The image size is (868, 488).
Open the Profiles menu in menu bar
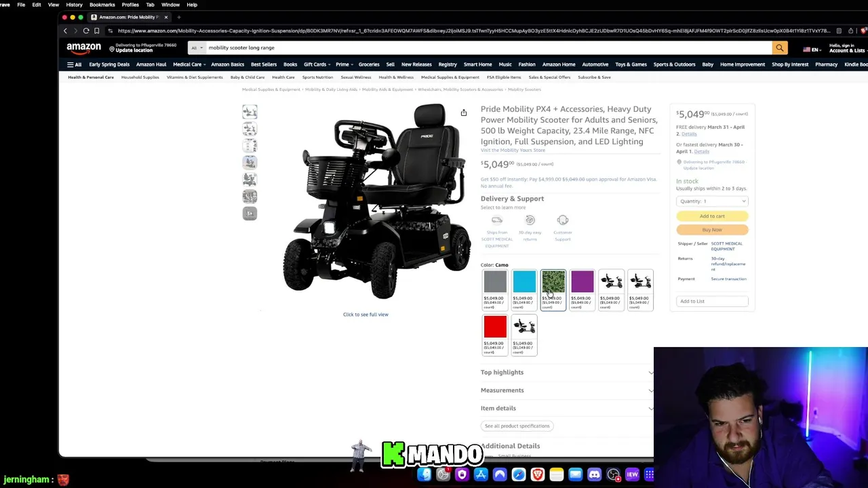[x=130, y=5]
